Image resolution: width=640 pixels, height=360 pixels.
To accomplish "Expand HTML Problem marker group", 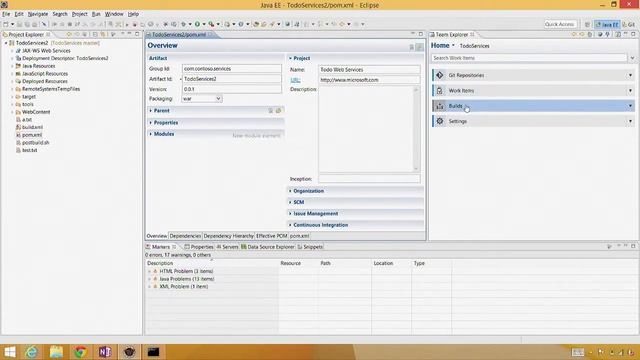I will (x=149, y=271).
